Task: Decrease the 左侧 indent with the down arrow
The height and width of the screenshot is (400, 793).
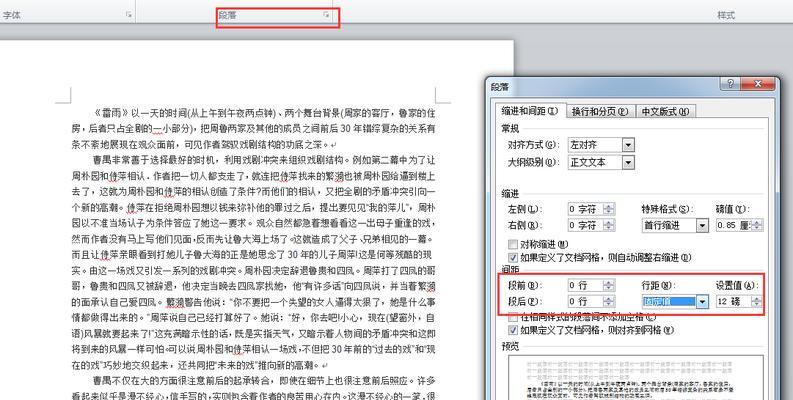Action: tap(609, 212)
